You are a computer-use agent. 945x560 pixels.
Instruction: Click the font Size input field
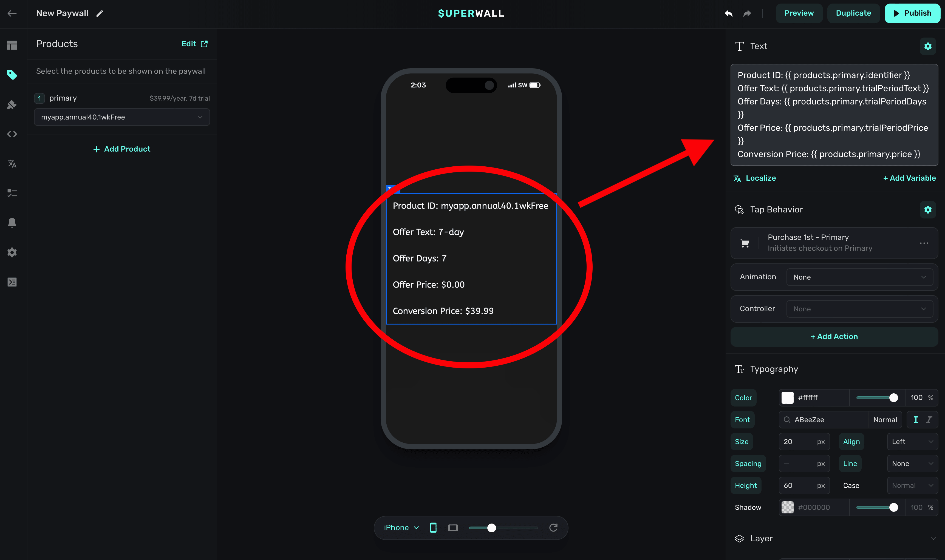tap(797, 442)
